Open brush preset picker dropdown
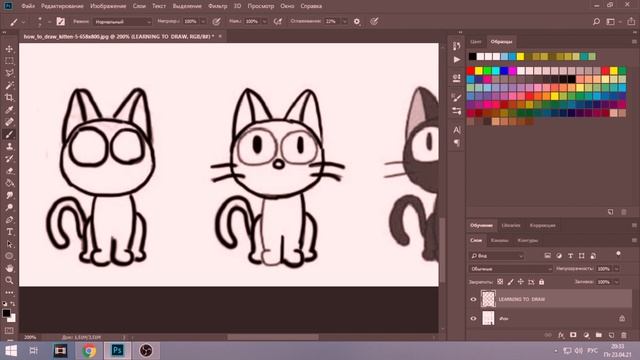Screen dimensions: 640x360 tap(49, 22)
